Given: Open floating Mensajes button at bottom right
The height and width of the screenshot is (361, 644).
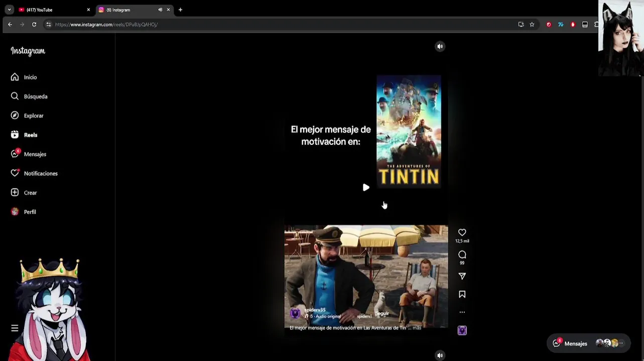Looking at the screenshot, I should click(588, 343).
